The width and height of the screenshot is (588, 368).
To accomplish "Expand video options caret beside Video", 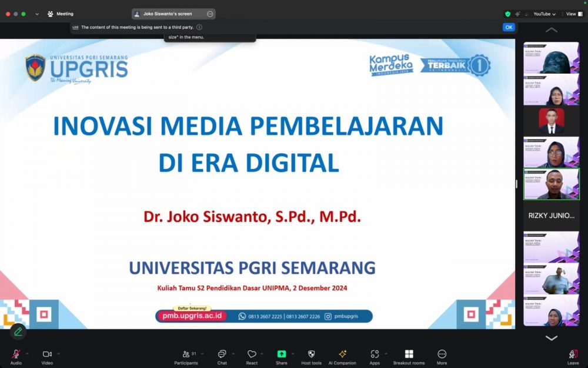I will coord(58,354).
